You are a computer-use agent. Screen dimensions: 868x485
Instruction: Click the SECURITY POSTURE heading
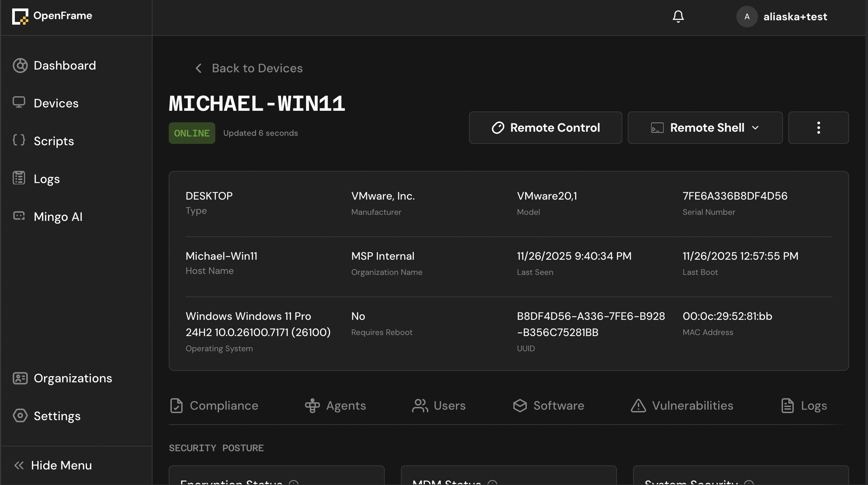[216, 448]
